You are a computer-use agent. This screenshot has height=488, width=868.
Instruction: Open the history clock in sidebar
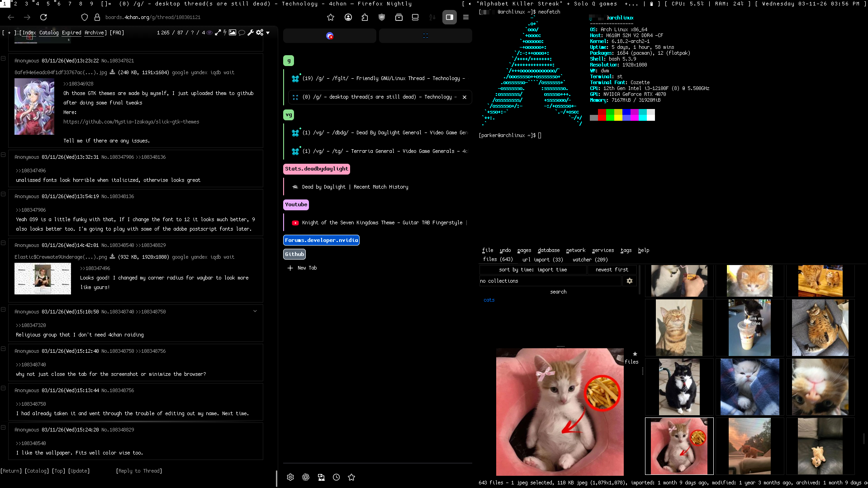pyautogui.click(x=337, y=477)
